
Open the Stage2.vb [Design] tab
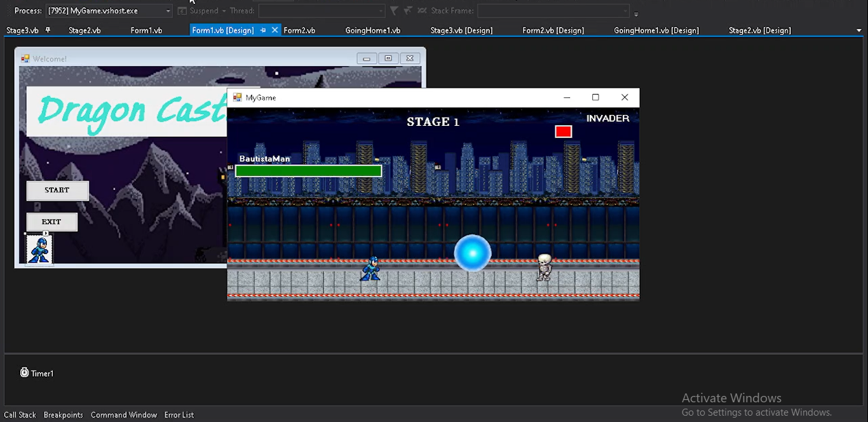click(759, 31)
